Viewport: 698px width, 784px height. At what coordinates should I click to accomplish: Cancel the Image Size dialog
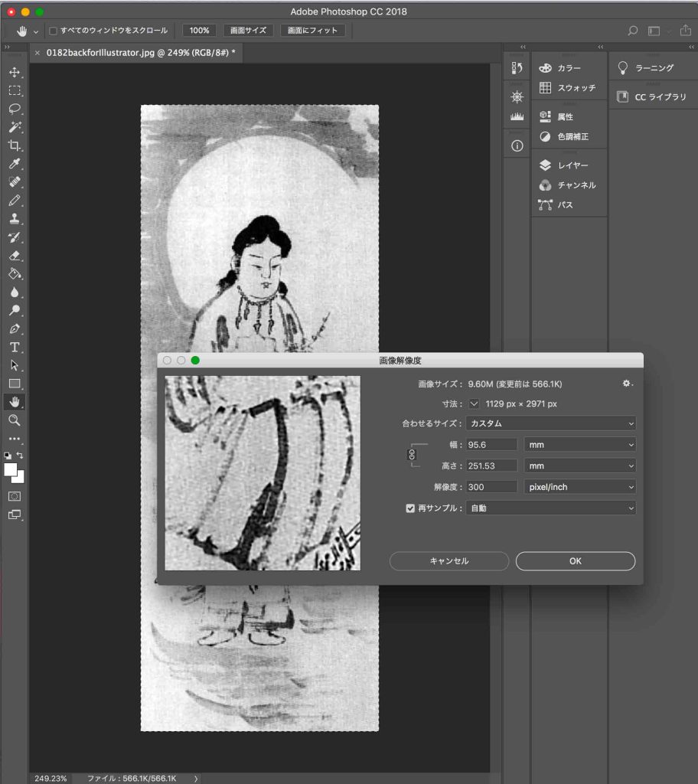pyautogui.click(x=449, y=561)
